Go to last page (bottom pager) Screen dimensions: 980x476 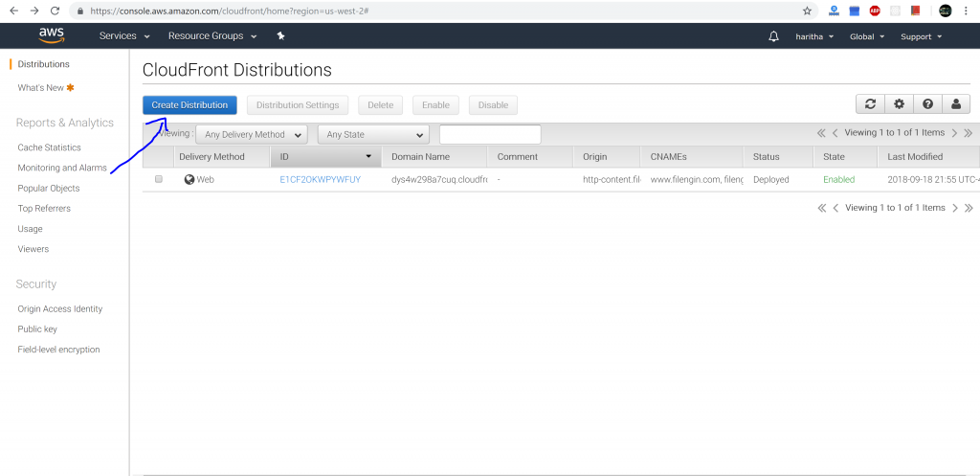(x=969, y=208)
